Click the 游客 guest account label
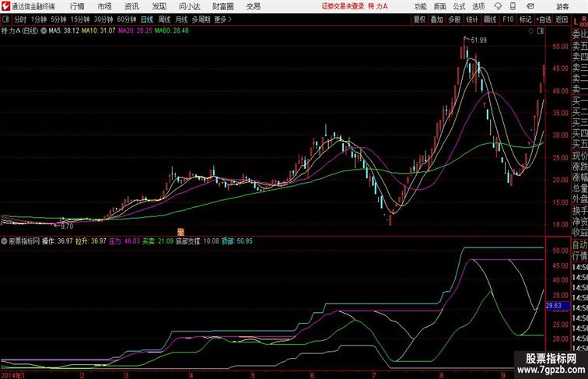 (x=562, y=6)
